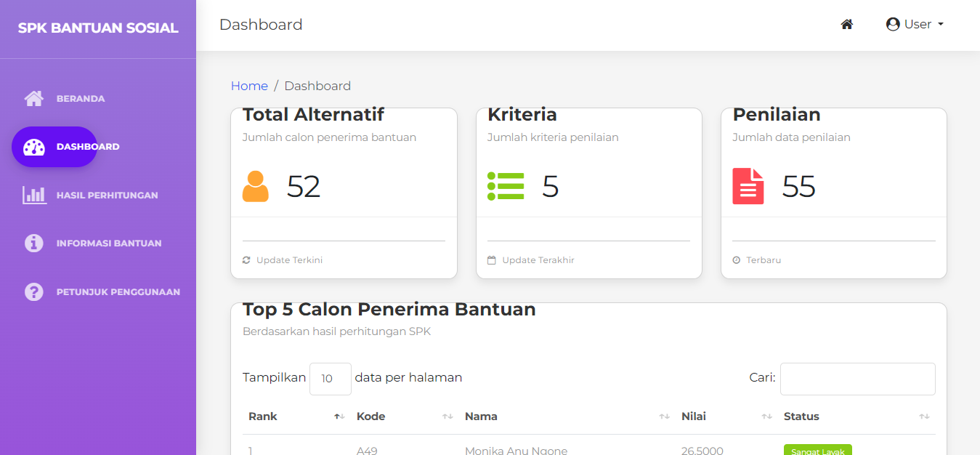Open Hasil Perhitungan via the bar chart icon

tap(33, 195)
